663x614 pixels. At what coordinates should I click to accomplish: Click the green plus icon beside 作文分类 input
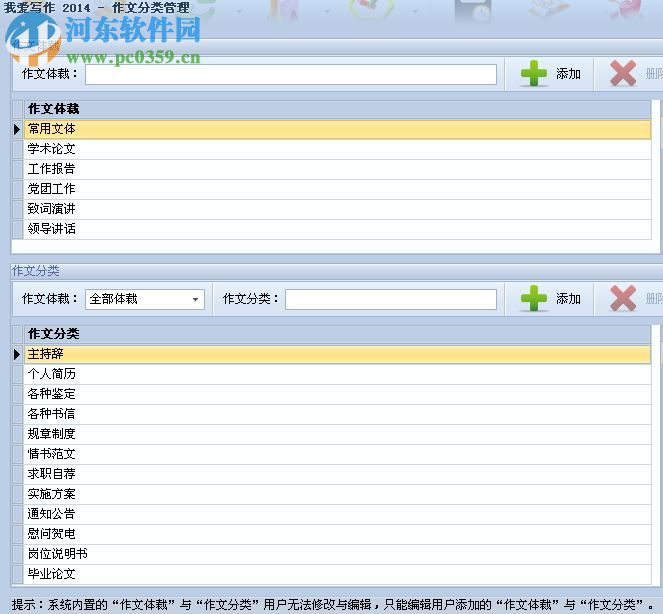(x=534, y=299)
